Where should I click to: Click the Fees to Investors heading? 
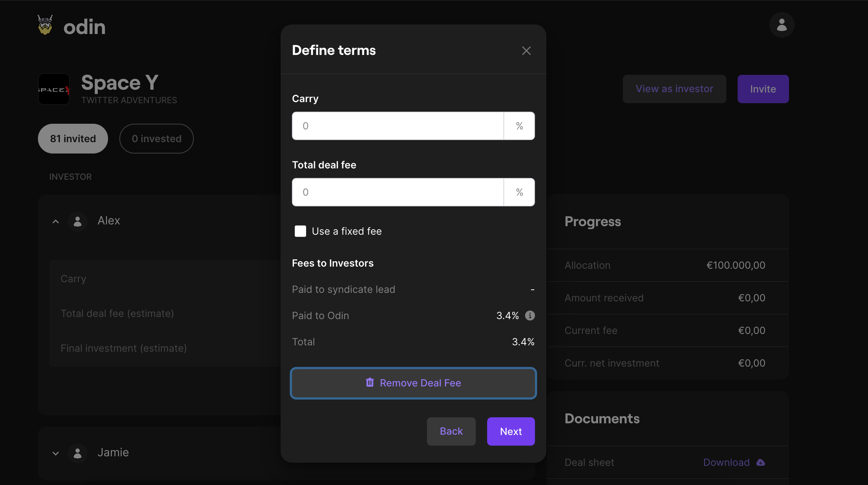(333, 263)
